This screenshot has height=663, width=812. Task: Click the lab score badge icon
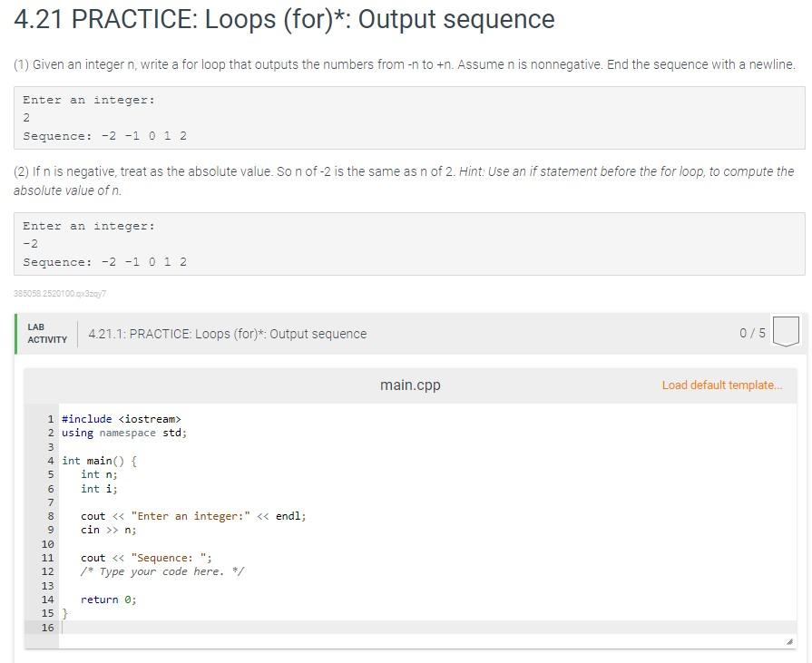(x=786, y=331)
